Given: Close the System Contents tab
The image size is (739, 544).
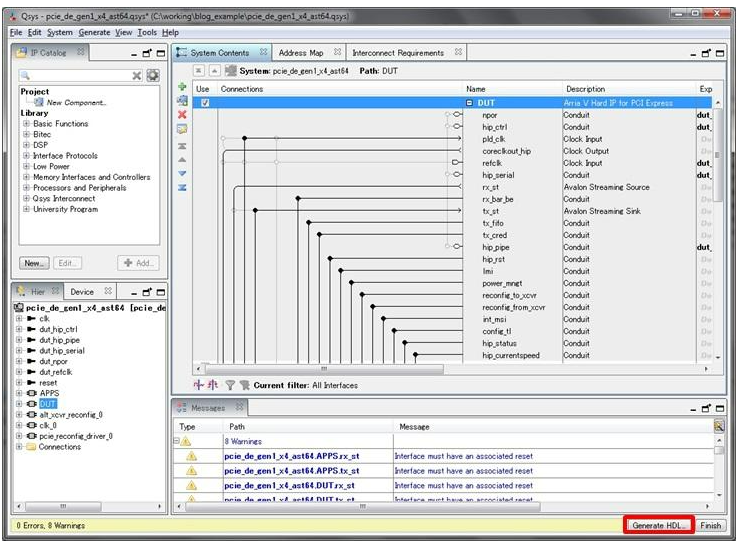Looking at the screenshot, I should 263,52.
